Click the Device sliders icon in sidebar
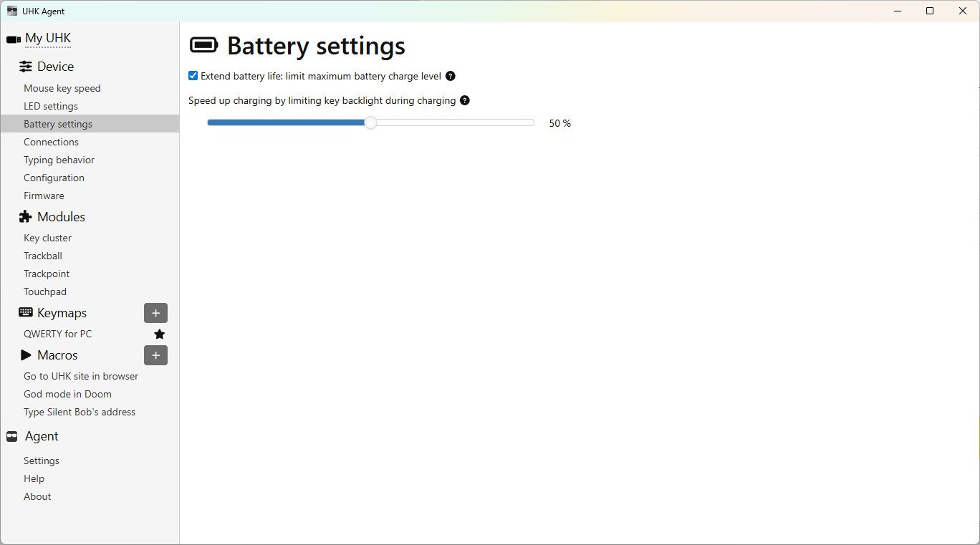 [26, 66]
